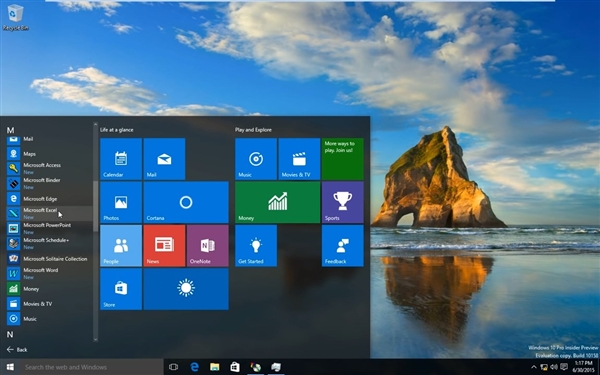The image size is (600, 375).
Task: Open the Sports tile
Action: [x=343, y=202]
